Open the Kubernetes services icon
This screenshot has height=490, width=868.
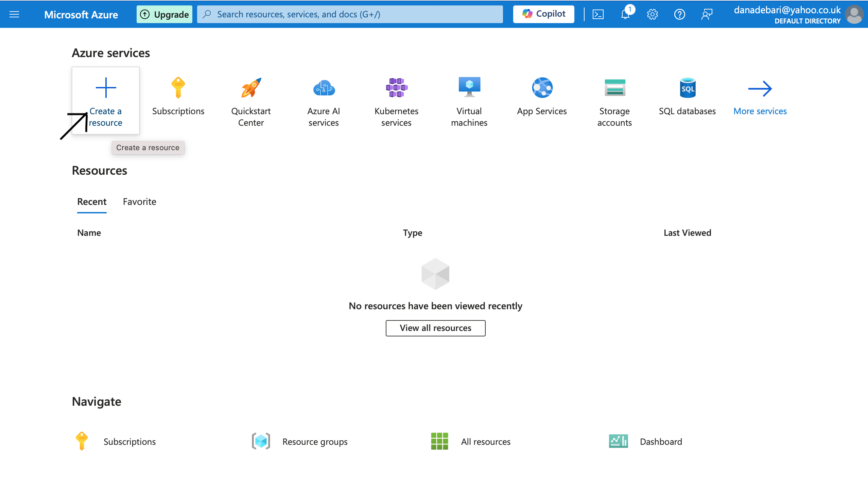pos(396,88)
